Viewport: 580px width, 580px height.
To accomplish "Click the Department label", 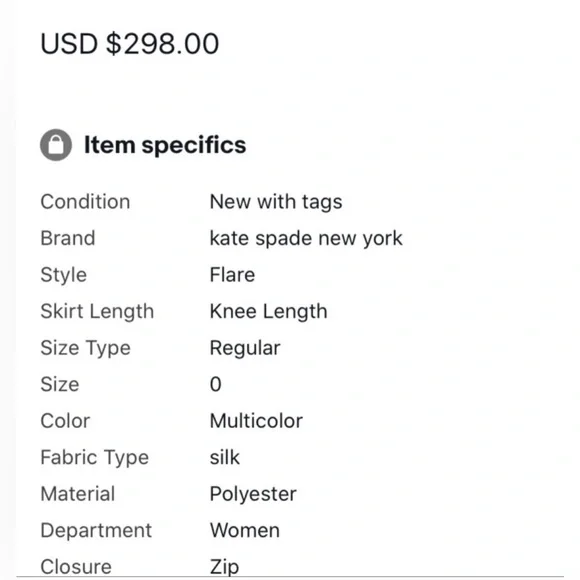I will (x=96, y=530).
